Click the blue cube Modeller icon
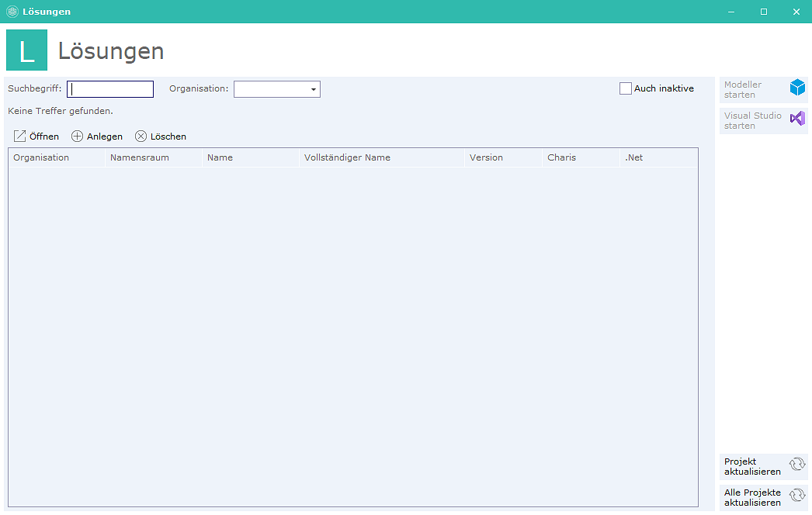Image resolution: width=812 pixels, height=515 pixels. [x=797, y=88]
